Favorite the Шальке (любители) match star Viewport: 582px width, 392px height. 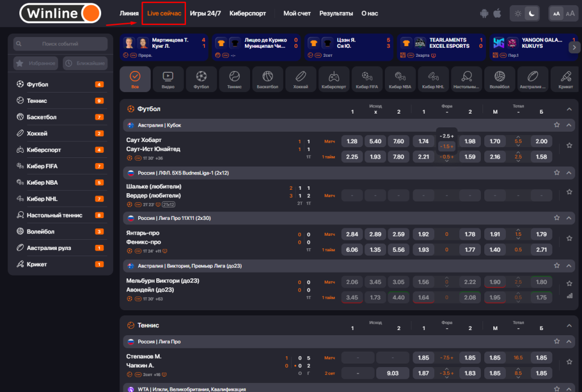pyautogui.click(x=569, y=191)
